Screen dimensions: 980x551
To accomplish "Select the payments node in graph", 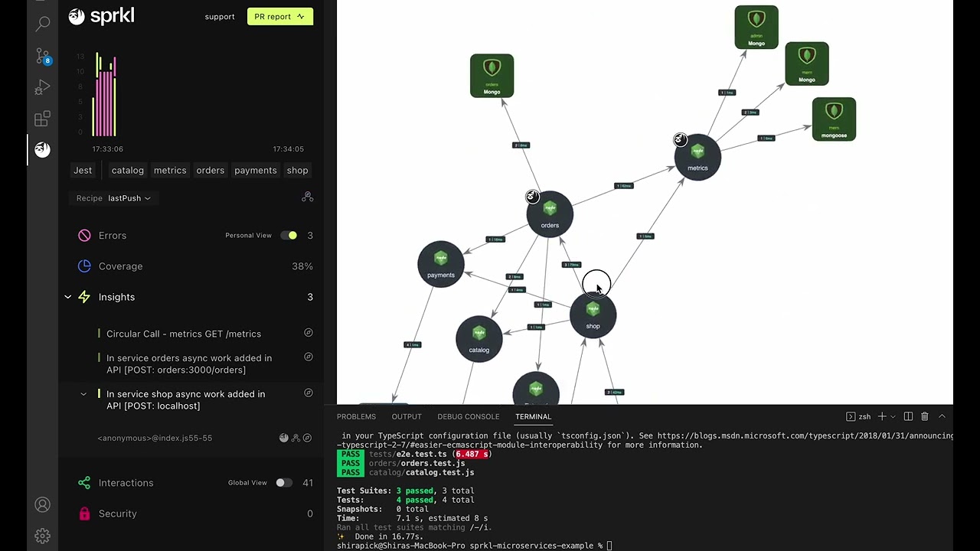I will pyautogui.click(x=441, y=264).
